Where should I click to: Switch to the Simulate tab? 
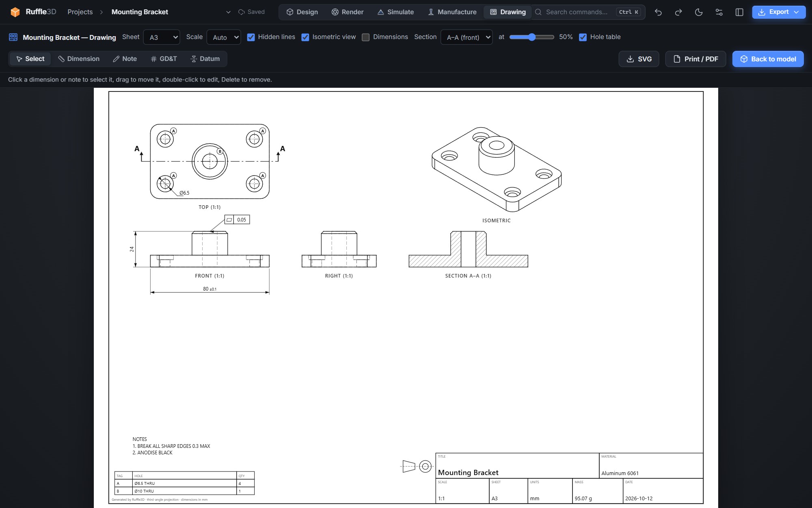(x=396, y=12)
